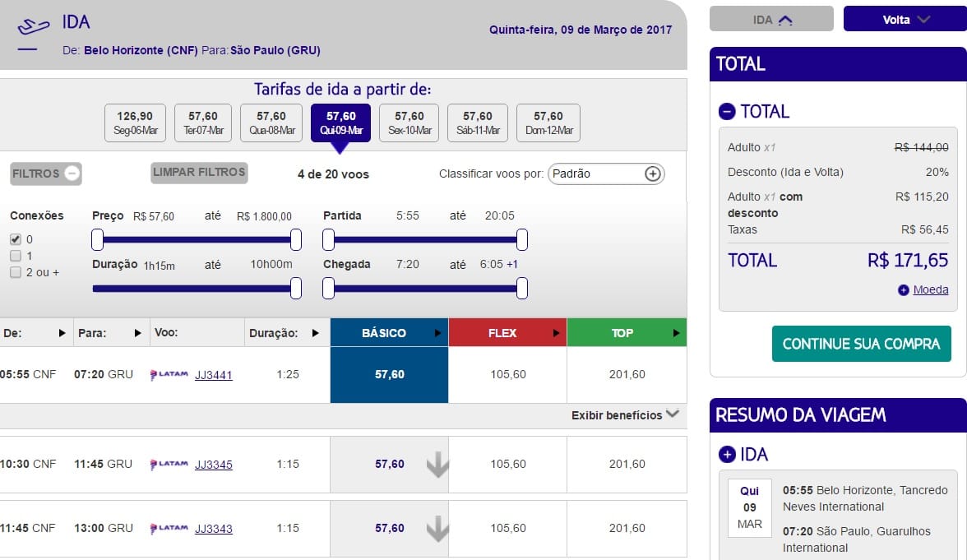Click the plus icon in the Padrão sort box
The height and width of the screenshot is (560, 967).
652,174
